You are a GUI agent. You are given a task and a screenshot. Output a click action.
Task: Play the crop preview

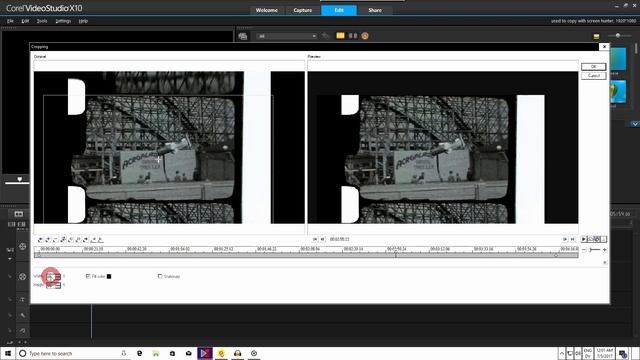tap(584, 239)
